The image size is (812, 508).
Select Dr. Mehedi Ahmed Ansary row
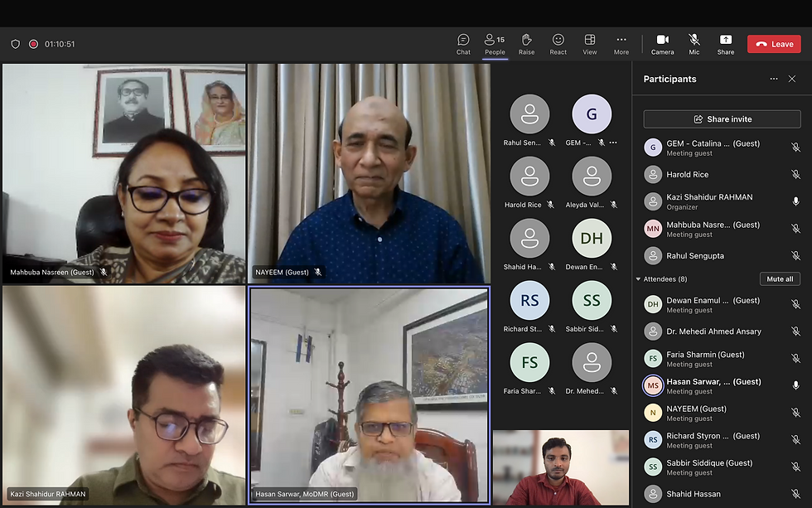[722, 331]
